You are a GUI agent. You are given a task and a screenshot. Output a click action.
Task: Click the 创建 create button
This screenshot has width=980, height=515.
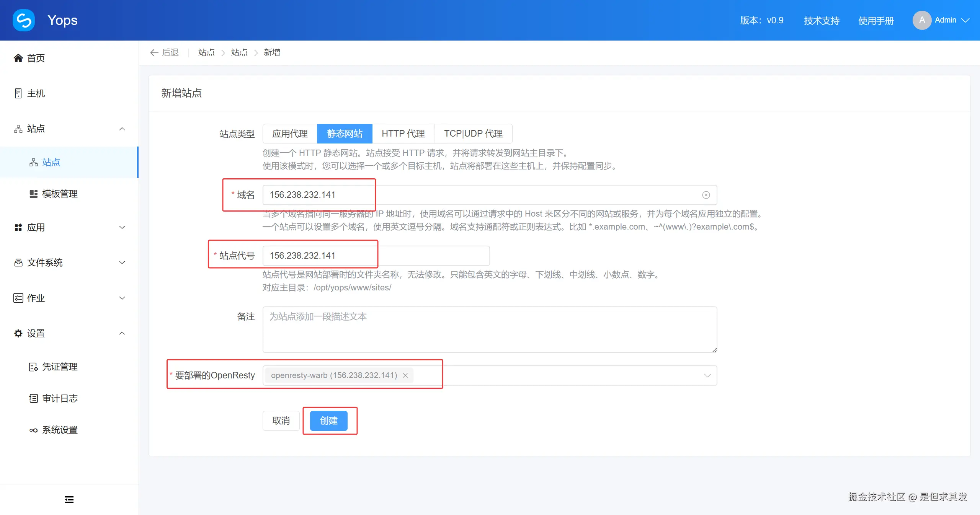tap(328, 420)
